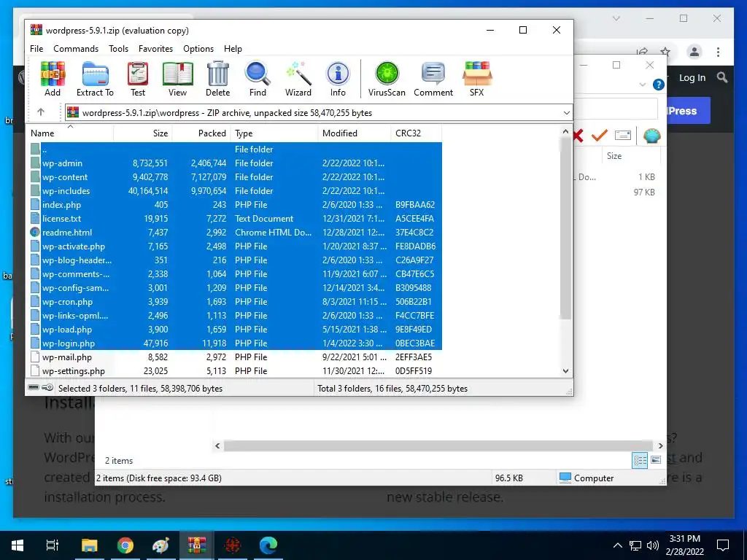Sort by the Packed column header
Viewport: 747px width, 560px height.
201,133
